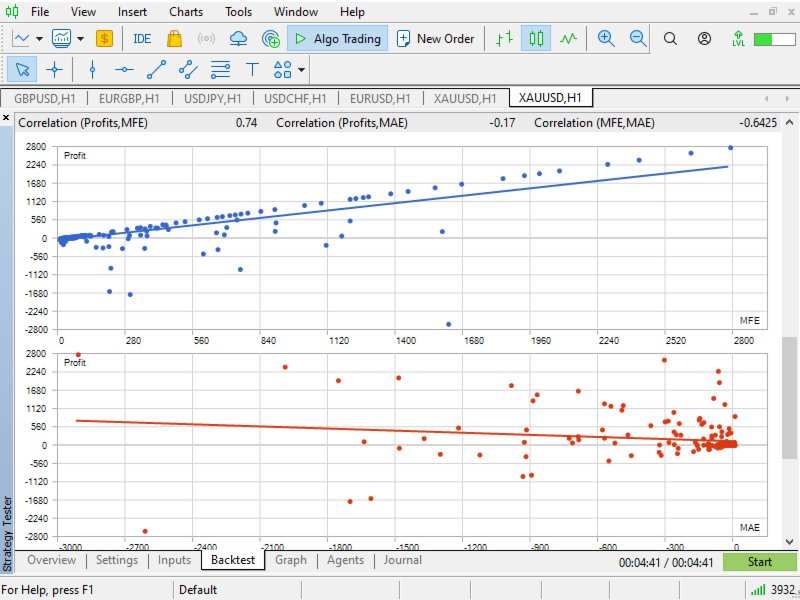
Task: Click the LVL level icon
Action: pos(738,39)
